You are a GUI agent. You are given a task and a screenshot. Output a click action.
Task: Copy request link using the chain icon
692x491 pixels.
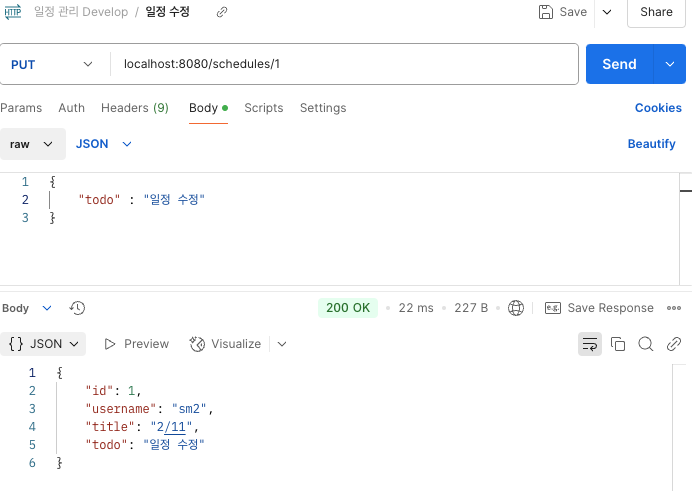coord(222,12)
